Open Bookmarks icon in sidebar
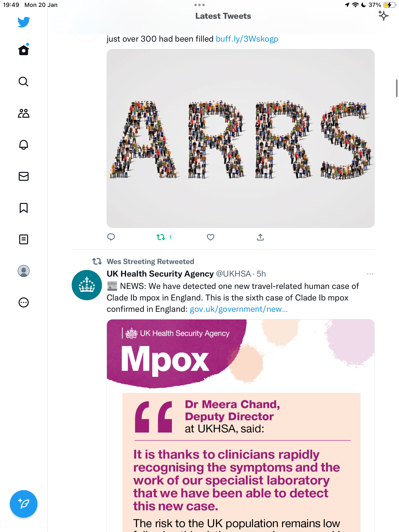Viewport: 399px width, 532px height. coord(24,208)
